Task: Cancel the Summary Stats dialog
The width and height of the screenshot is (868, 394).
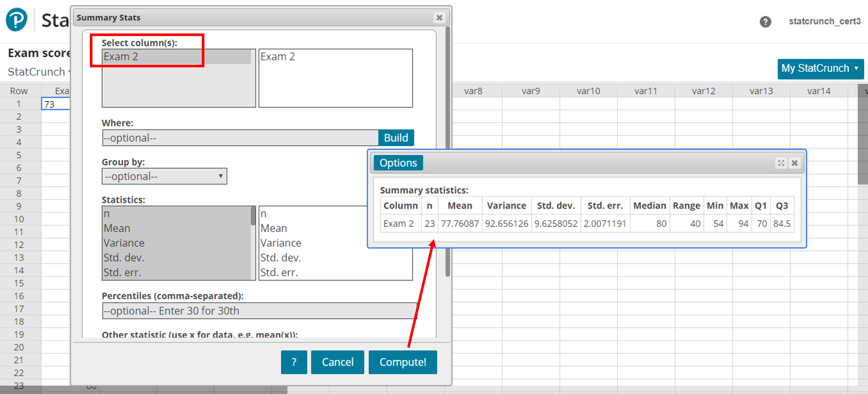Action: click(x=337, y=362)
